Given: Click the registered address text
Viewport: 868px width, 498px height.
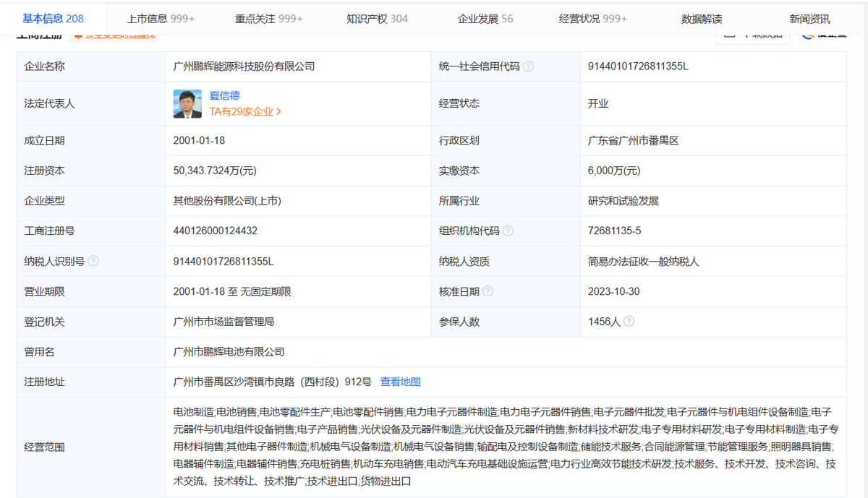Looking at the screenshot, I should (x=273, y=382).
